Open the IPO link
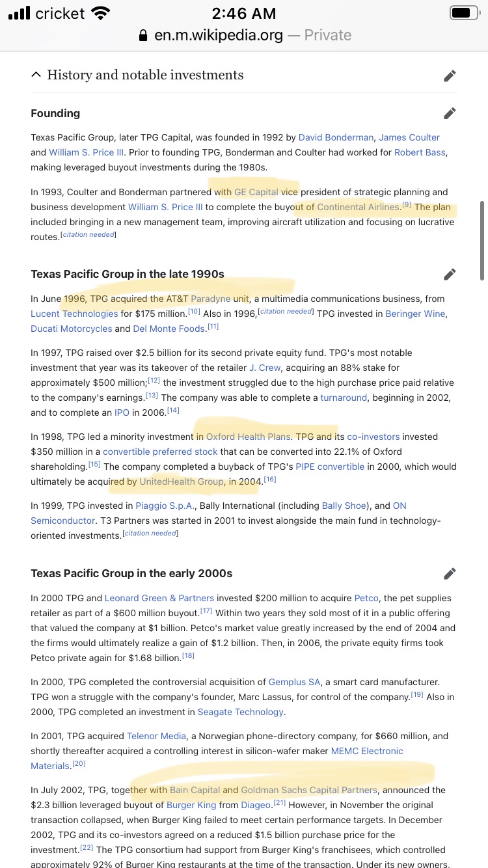 coord(122,413)
